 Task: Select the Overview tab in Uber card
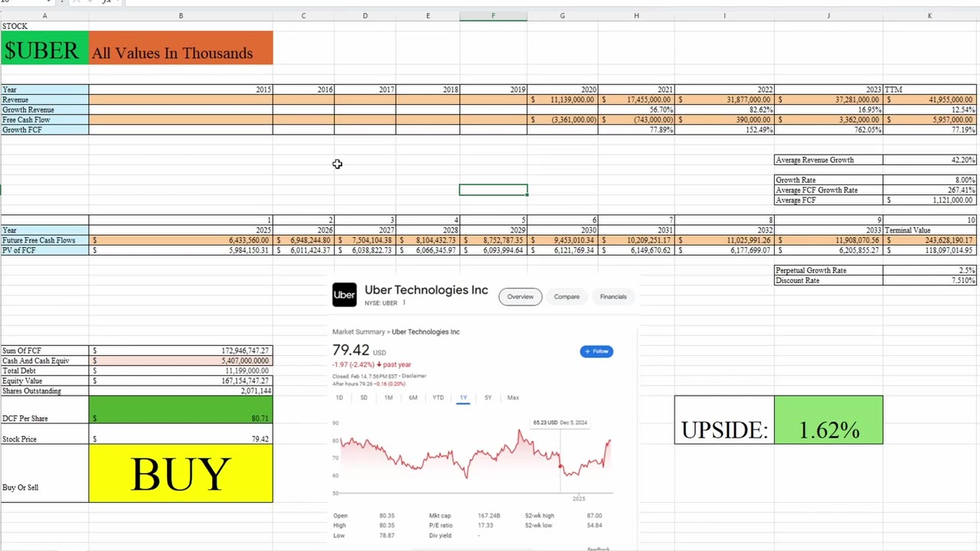click(520, 297)
